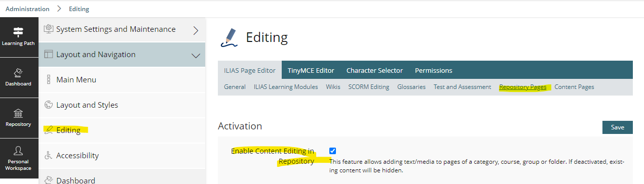
Task: Click the Main Menu list icon
Action: click(49, 80)
